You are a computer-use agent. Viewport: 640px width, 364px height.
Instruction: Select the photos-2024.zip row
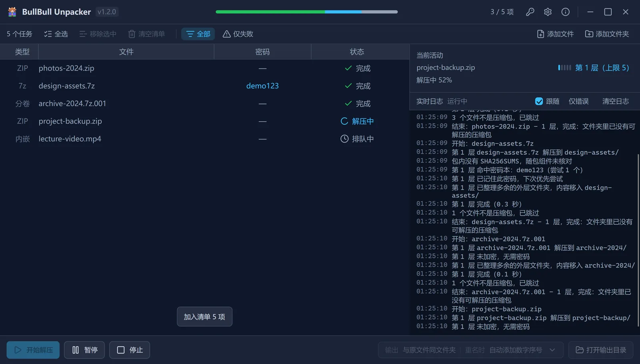click(204, 68)
